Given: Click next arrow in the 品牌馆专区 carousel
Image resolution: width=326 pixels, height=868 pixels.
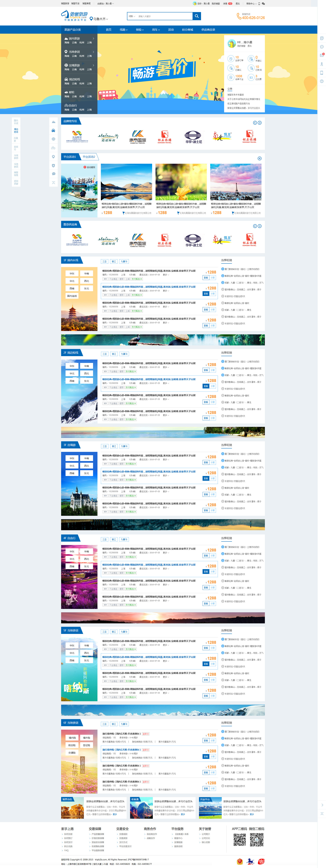Looking at the screenshot, I should [259, 123].
